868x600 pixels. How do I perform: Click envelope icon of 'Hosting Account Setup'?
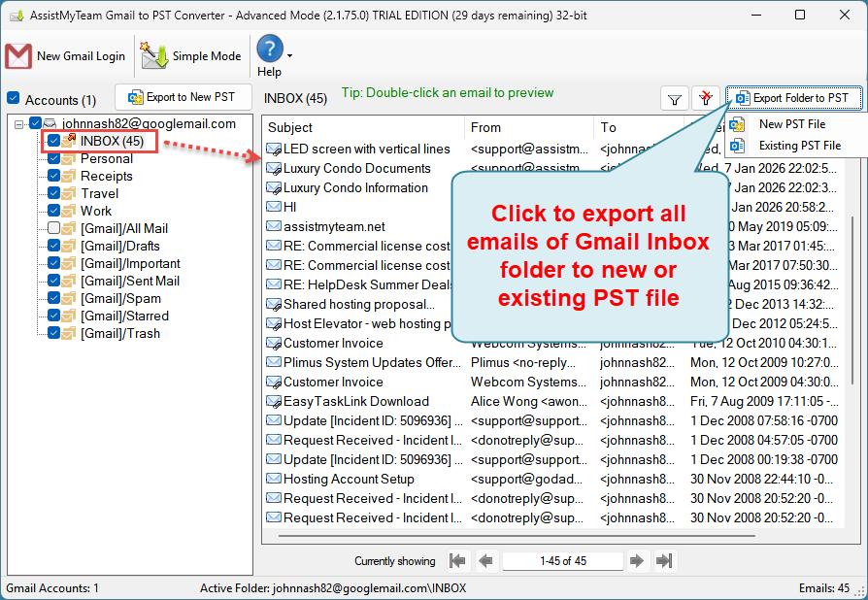click(274, 479)
